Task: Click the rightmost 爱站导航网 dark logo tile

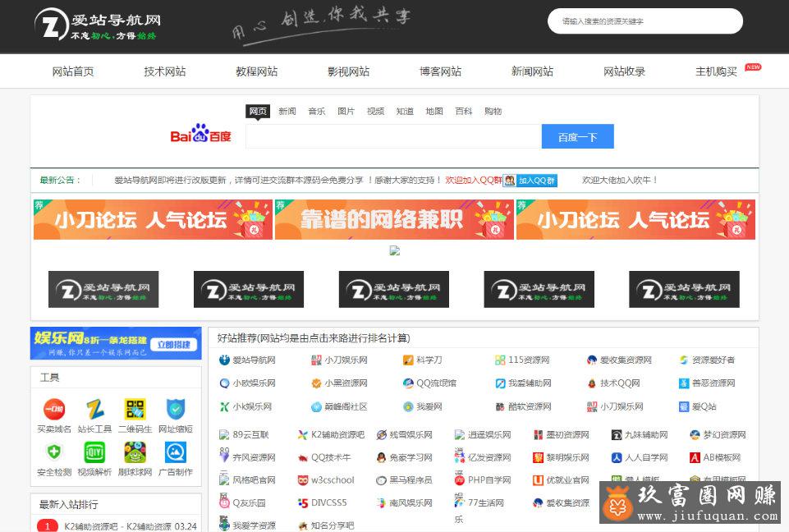Action: coord(685,290)
